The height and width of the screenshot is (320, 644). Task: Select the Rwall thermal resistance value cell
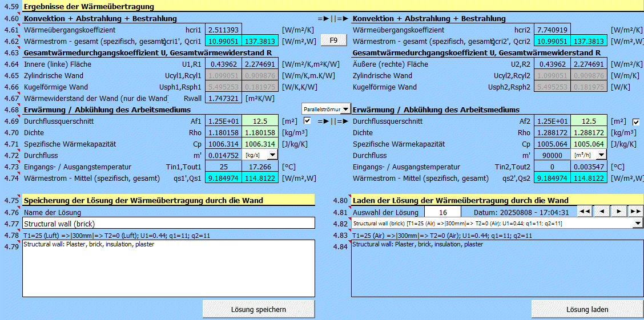(x=223, y=98)
